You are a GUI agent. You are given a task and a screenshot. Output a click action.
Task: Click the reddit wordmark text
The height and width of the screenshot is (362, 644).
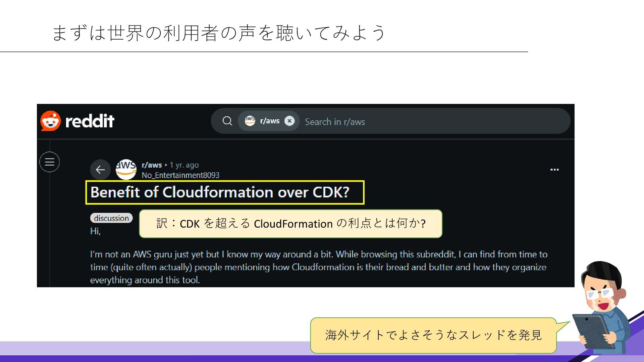click(x=90, y=121)
